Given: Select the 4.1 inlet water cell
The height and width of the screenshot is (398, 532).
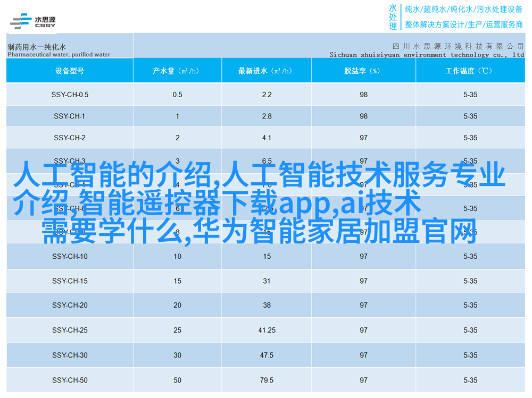Looking at the screenshot, I should (x=267, y=138).
